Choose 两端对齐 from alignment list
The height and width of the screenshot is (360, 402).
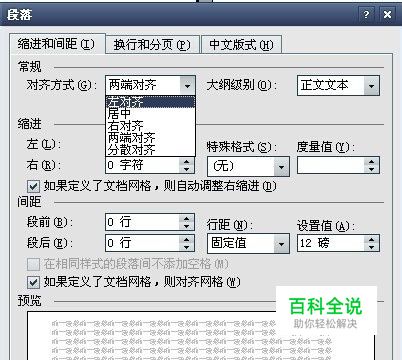point(150,138)
